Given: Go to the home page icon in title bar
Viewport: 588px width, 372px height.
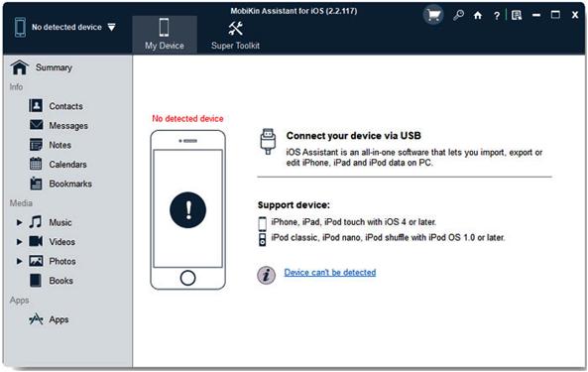Looking at the screenshot, I should 477,15.
